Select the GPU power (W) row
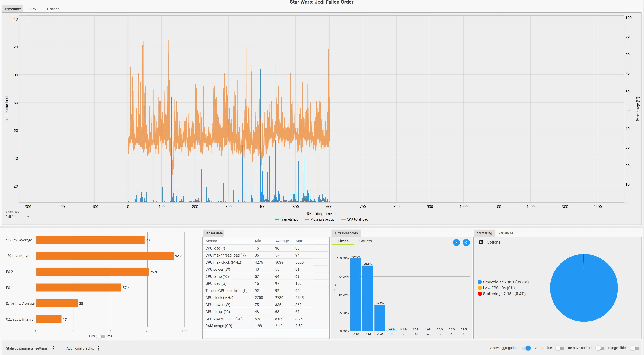This screenshot has width=644, height=355. point(266,305)
